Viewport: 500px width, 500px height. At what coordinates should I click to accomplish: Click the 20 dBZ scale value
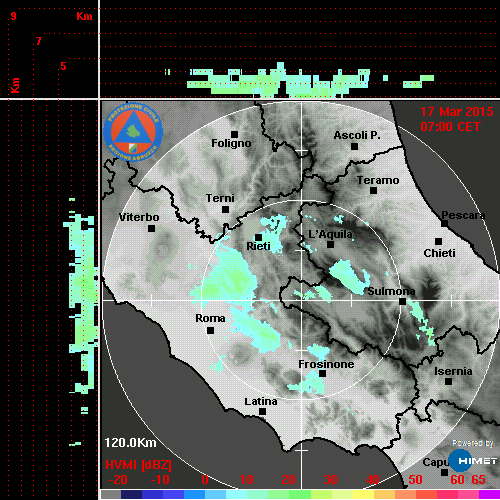coord(288,480)
